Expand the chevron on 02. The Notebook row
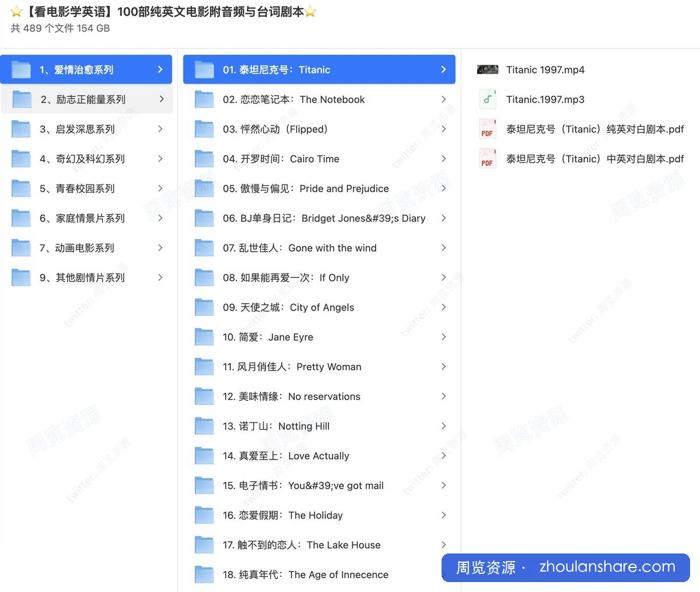Image resolution: width=700 pixels, height=592 pixels. (x=443, y=99)
